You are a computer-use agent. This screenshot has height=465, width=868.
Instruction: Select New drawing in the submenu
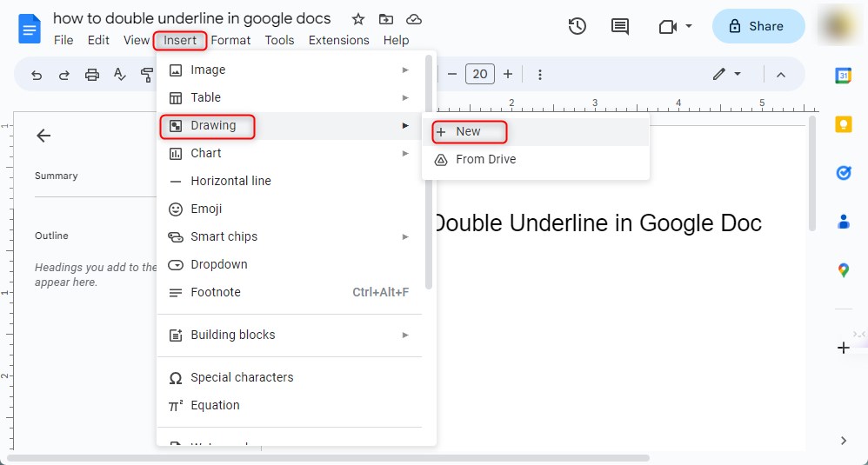click(x=535, y=131)
